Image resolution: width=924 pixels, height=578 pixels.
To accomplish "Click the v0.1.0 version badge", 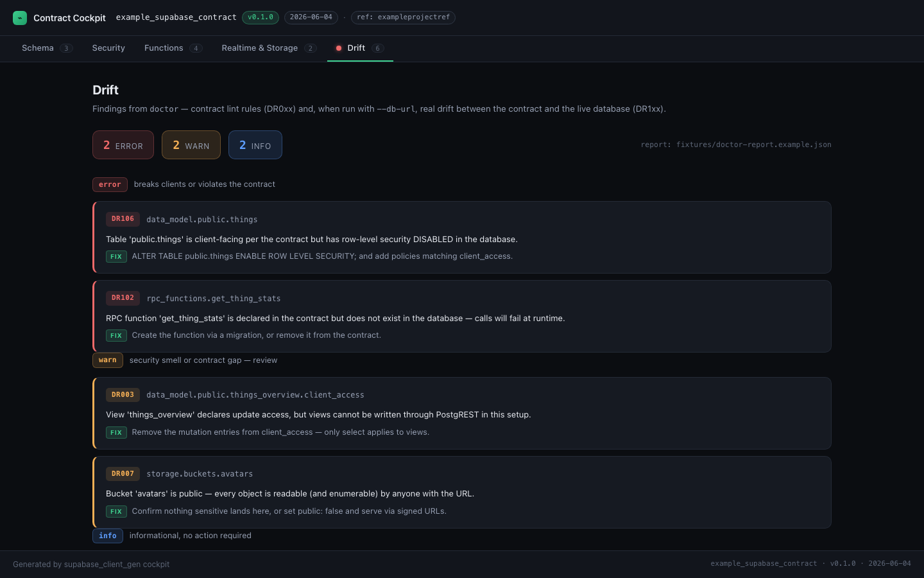I will point(261,17).
